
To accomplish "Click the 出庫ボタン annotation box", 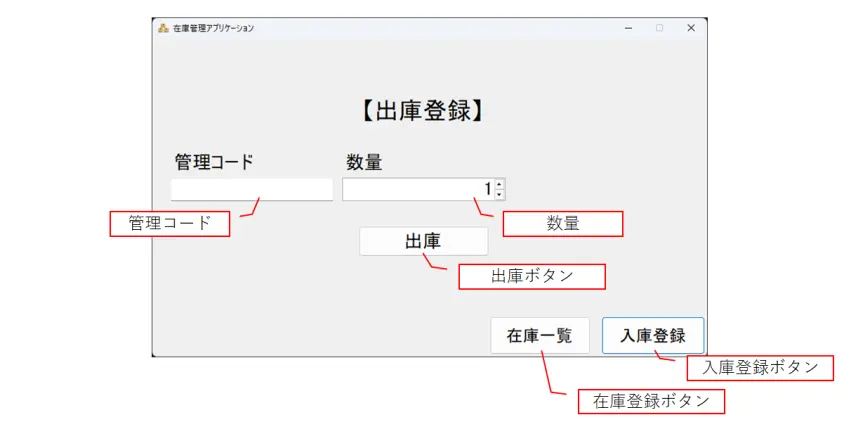I will click(532, 276).
